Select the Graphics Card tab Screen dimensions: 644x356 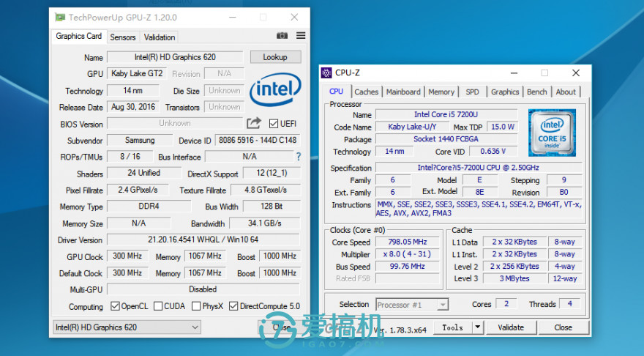pos(78,36)
